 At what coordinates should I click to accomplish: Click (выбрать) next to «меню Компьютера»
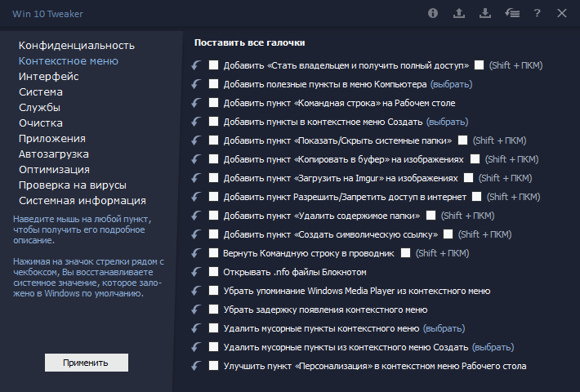tap(449, 84)
